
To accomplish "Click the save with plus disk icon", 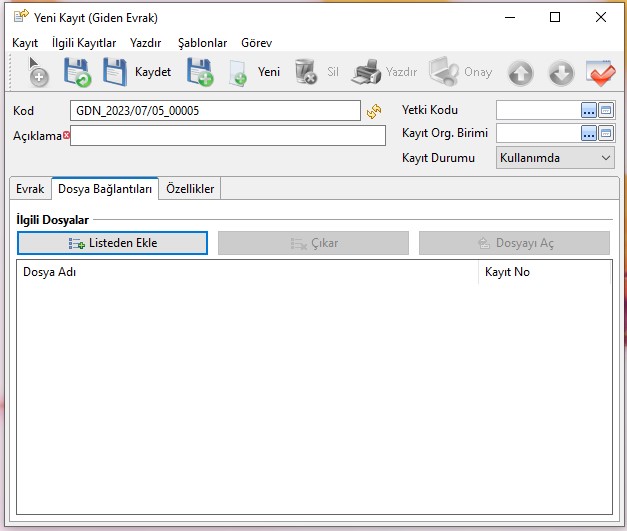I will [200, 73].
